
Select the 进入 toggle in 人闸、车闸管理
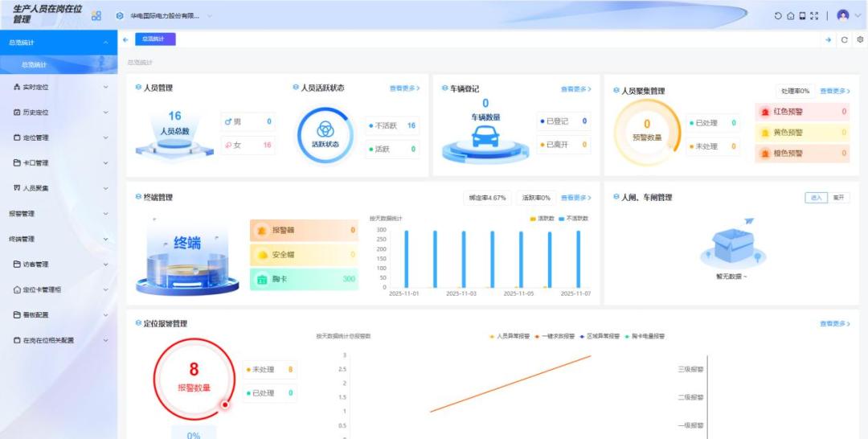(816, 198)
